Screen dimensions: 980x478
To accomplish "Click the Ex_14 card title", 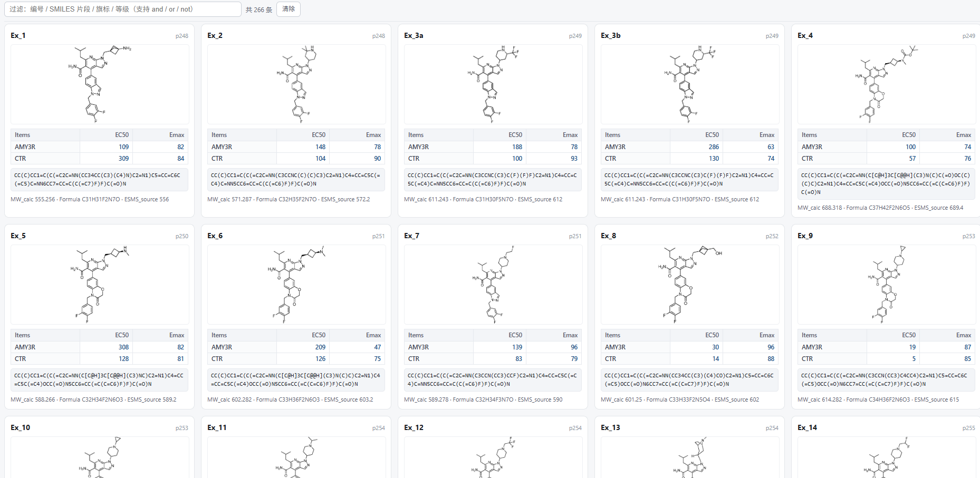I will click(808, 427).
